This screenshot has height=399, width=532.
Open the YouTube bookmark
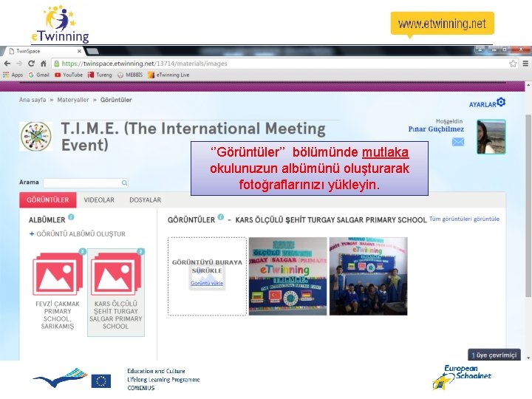pyautogui.click(x=69, y=75)
